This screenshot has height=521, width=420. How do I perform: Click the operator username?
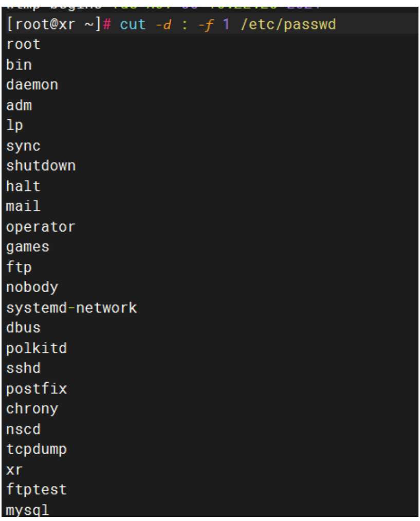point(41,227)
